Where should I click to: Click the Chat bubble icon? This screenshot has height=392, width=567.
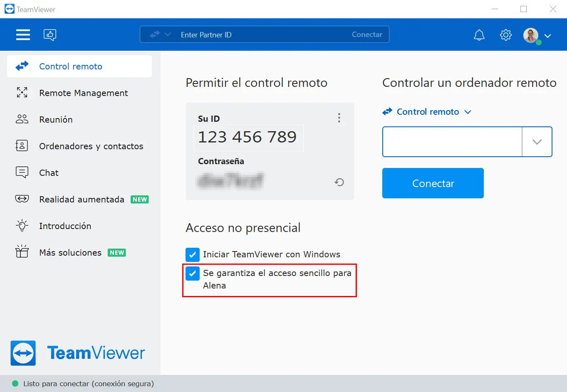(x=22, y=172)
